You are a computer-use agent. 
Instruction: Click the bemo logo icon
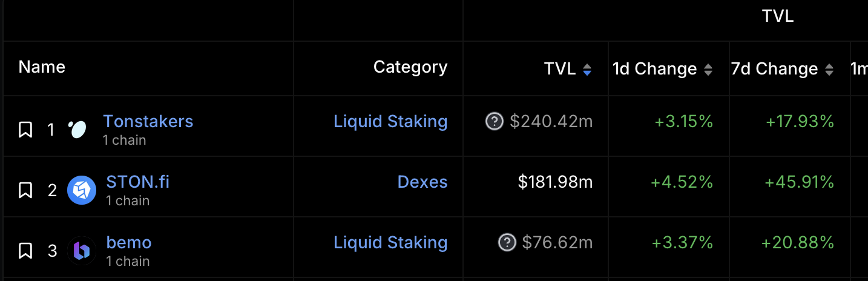(x=82, y=251)
